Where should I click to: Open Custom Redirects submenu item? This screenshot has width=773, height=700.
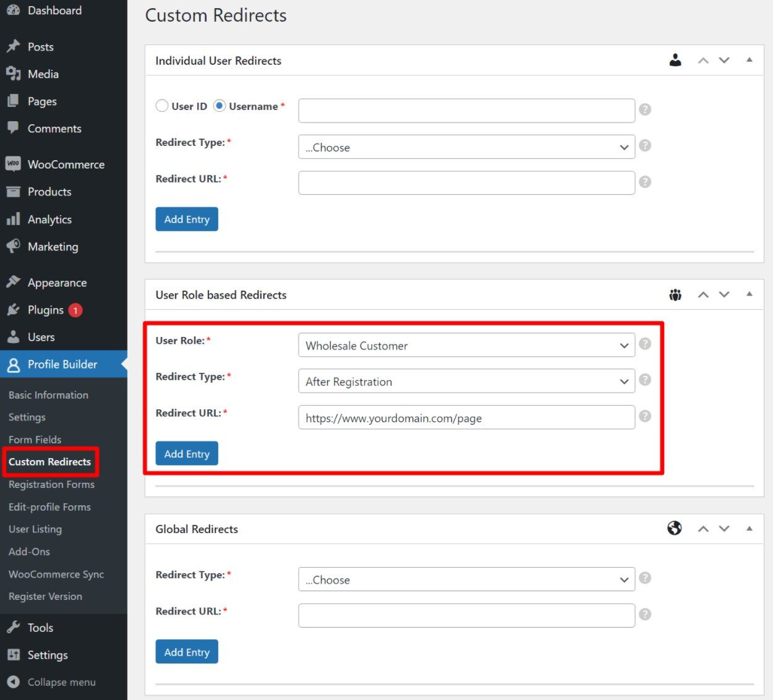[x=49, y=462]
